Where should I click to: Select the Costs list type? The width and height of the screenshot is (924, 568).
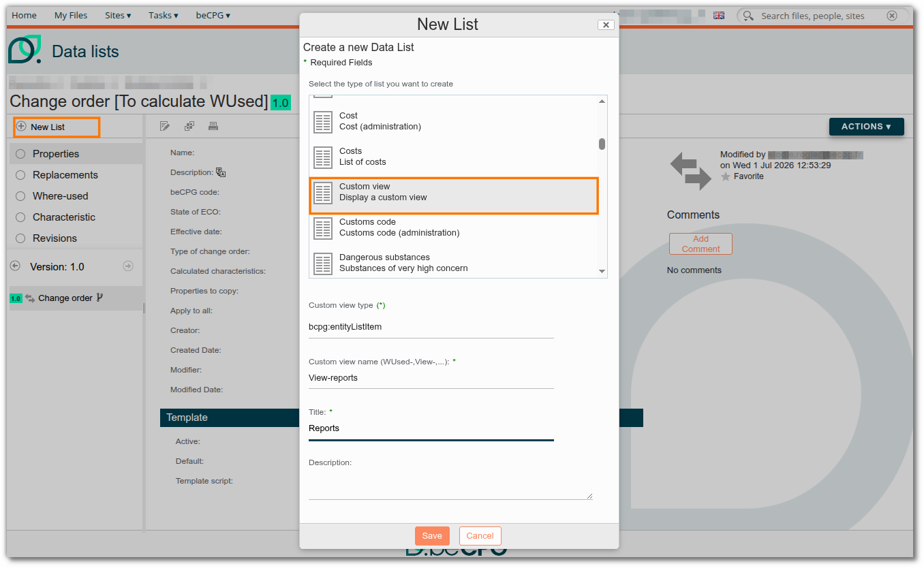tap(455, 157)
